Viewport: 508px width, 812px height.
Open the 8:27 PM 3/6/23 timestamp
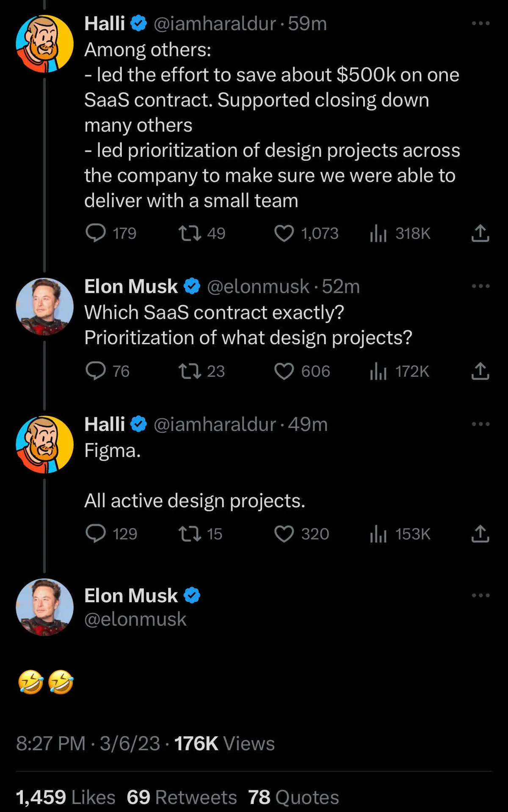(88, 743)
